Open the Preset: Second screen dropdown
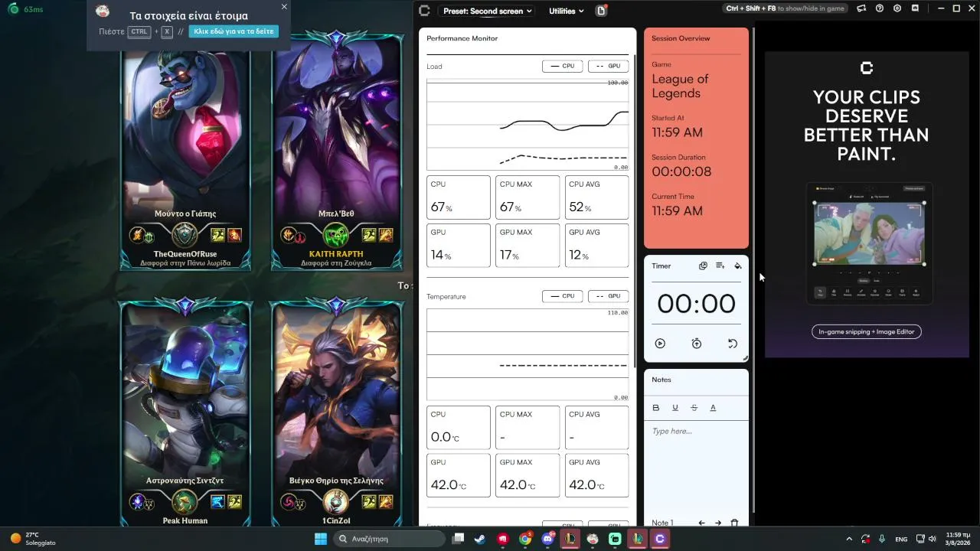This screenshot has height=551, width=980. pos(487,11)
